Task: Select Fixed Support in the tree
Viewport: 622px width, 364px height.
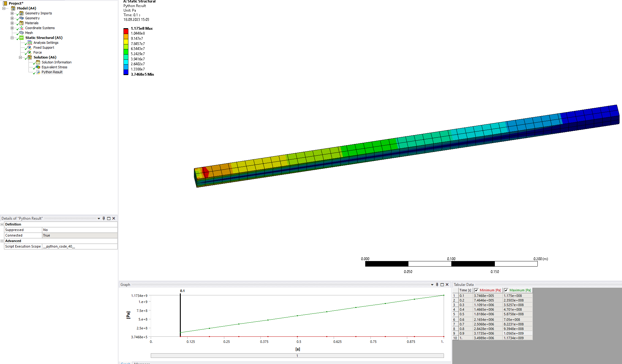Action: tap(44, 47)
